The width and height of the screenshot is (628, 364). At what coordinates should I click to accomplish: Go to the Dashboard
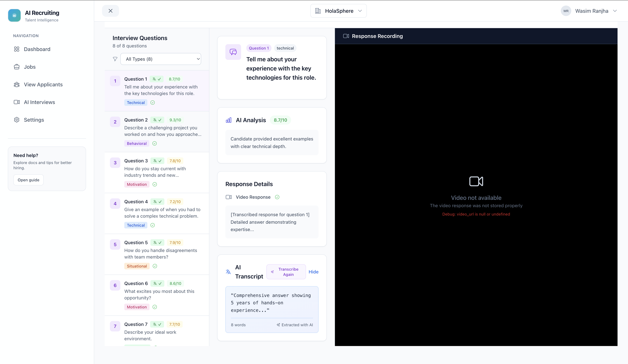tap(37, 49)
